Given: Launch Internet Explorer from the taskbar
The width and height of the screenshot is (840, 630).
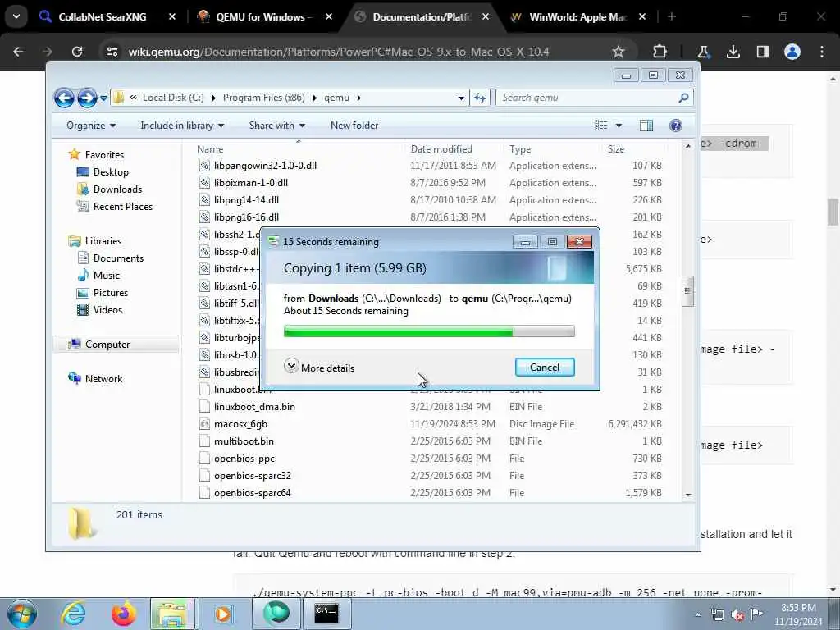Looking at the screenshot, I should (x=73, y=614).
